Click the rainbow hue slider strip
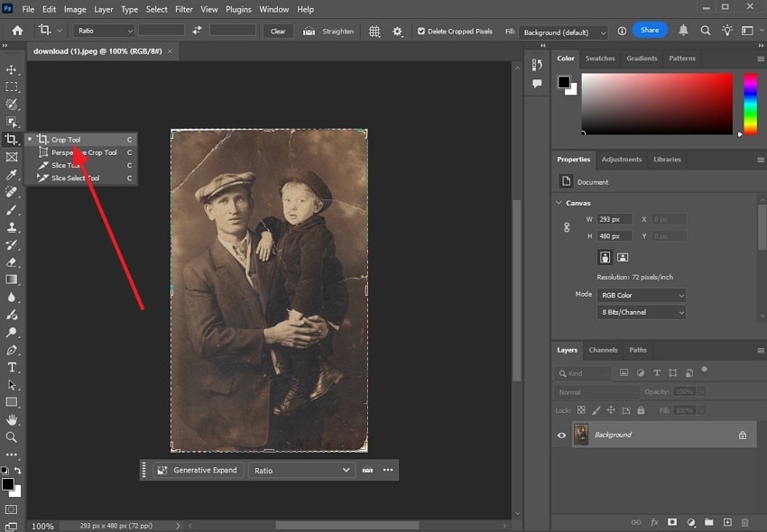The width and height of the screenshot is (767, 532). coord(749,104)
